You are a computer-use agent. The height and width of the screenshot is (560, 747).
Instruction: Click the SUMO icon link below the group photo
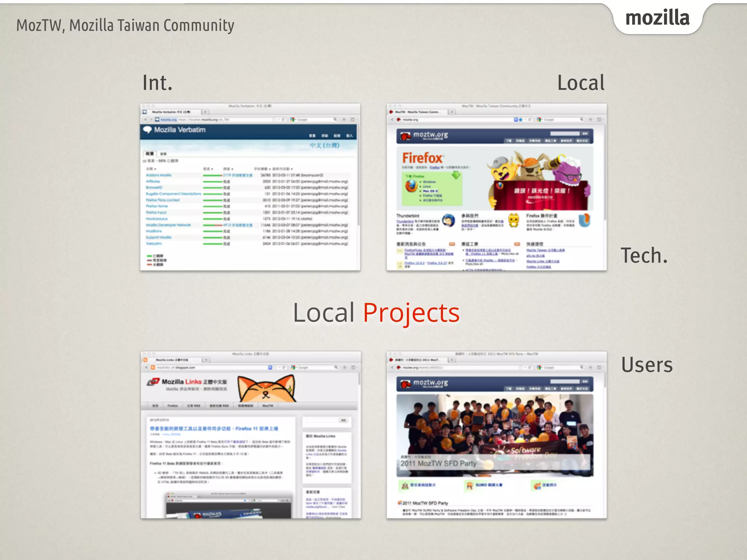(x=470, y=485)
